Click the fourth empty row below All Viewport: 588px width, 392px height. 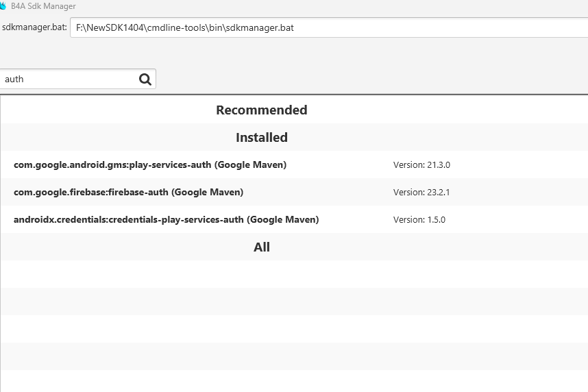point(294,356)
